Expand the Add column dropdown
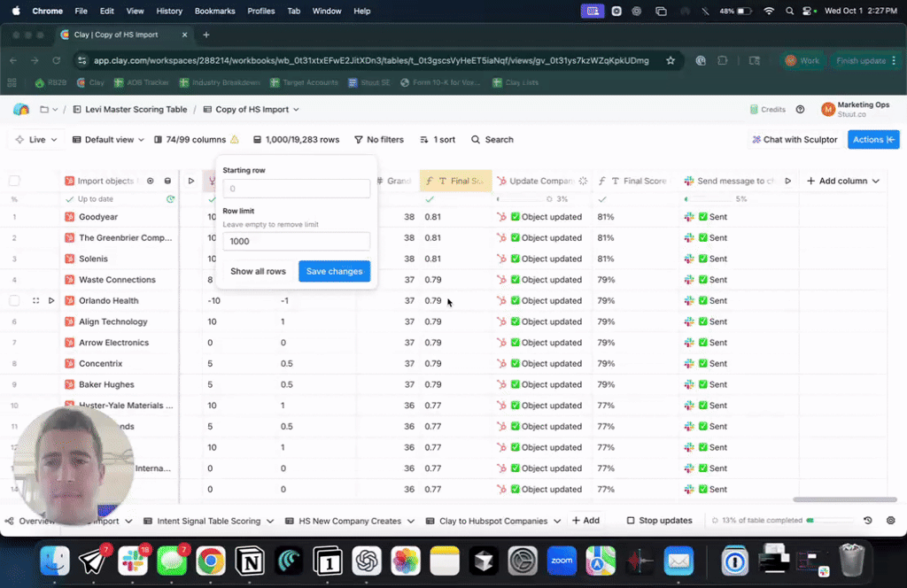The width and height of the screenshot is (907, 588). coord(842,181)
